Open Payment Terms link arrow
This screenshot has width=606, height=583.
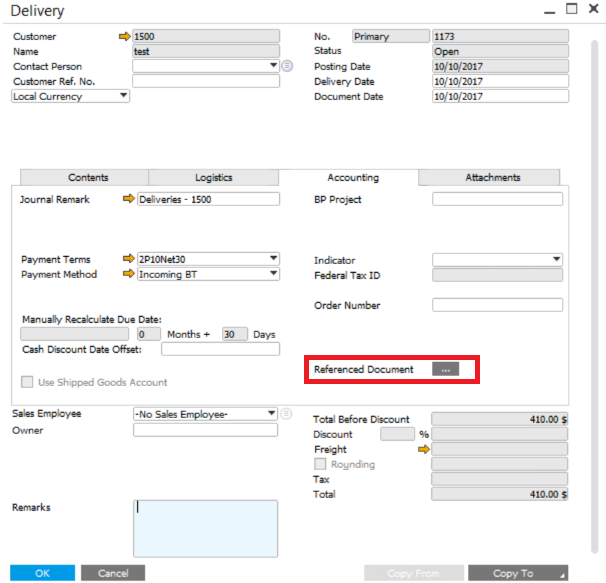[128, 260]
